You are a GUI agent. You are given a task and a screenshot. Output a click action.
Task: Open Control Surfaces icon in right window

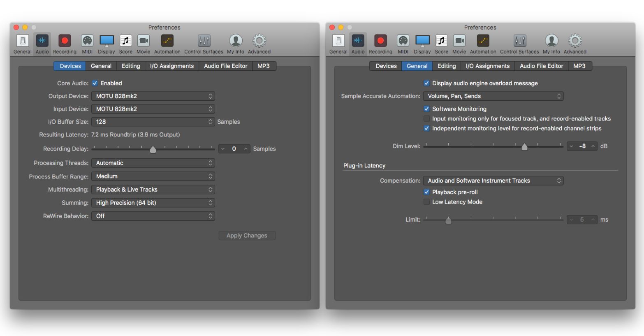click(x=520, y=41)
